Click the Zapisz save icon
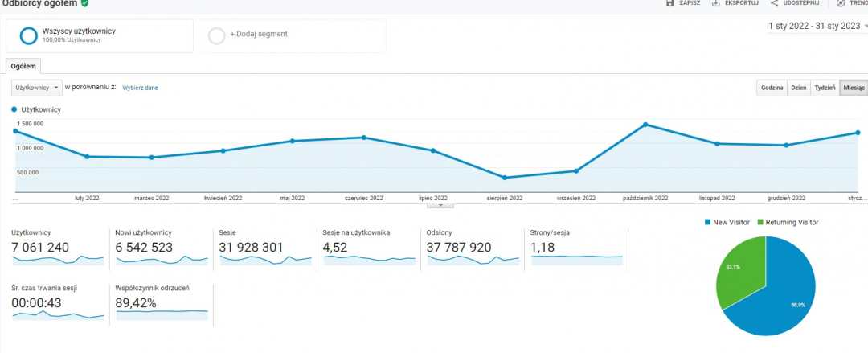Image resolution: width=868 pixels, height=353 pixels. (670, 3)
